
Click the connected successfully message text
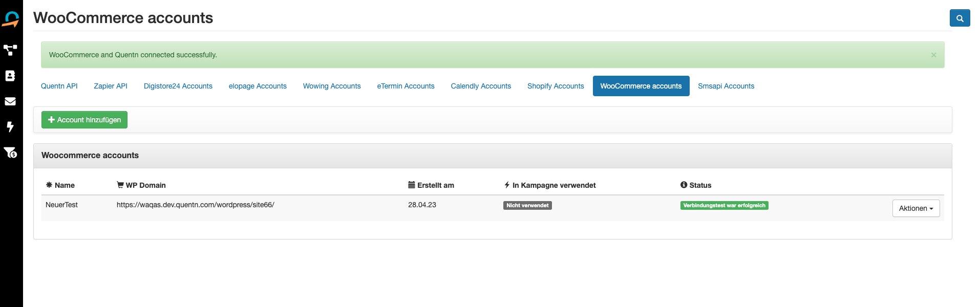click(133, 55)
